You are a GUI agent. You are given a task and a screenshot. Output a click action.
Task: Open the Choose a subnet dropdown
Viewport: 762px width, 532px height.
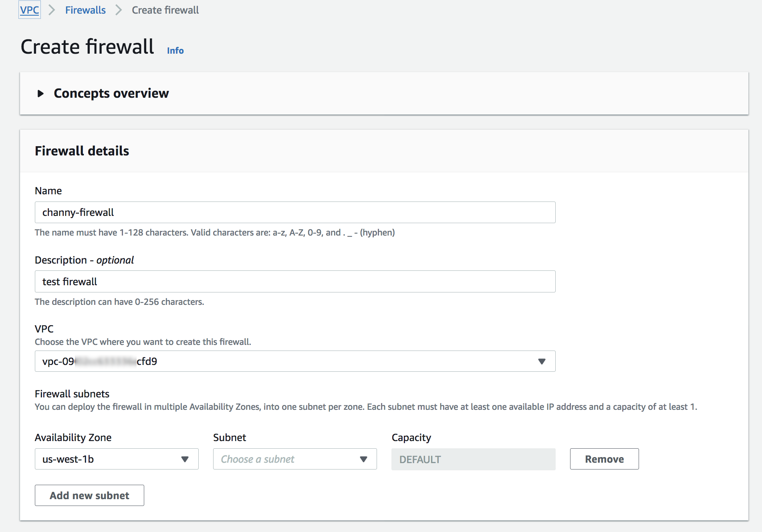tap(295, 459)
